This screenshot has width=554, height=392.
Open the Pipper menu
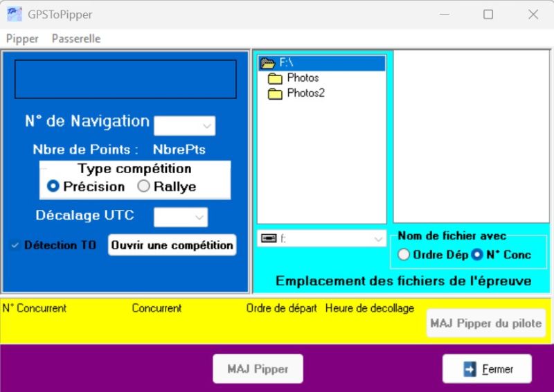(22, 39)
